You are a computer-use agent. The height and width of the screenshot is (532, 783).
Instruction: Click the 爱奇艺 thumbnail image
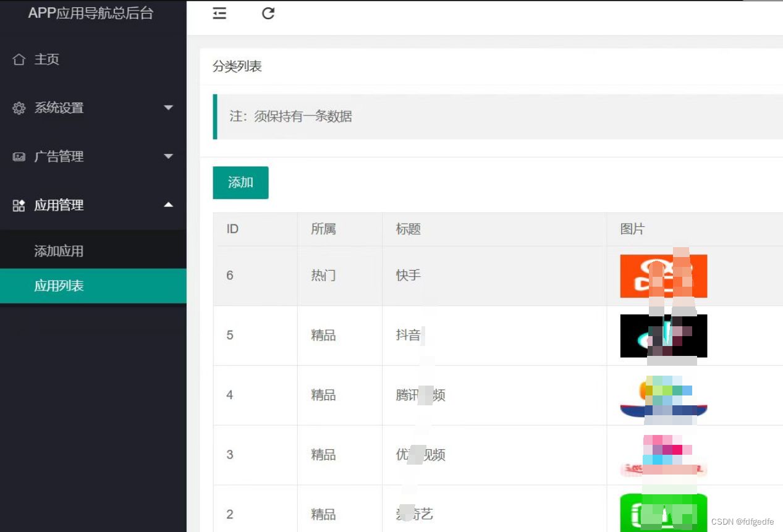pyautogui.click(x=663, y=513)
